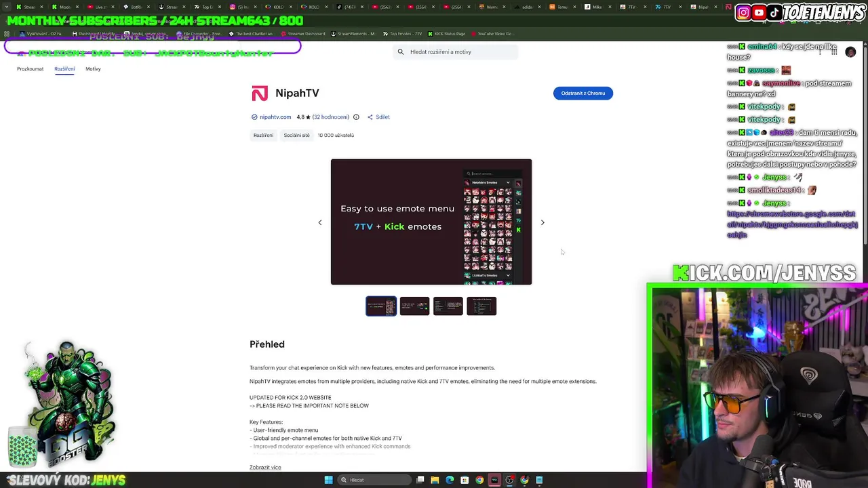Image resolution: width=868 pixels, height=488 pixels.
Task: Switch to the BotRi browser tab
Action: (136, 7)
